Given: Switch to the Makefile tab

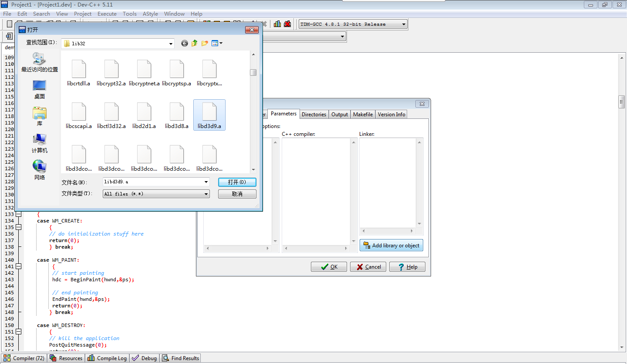Looking at the screenshot, I should click(363, 115).
